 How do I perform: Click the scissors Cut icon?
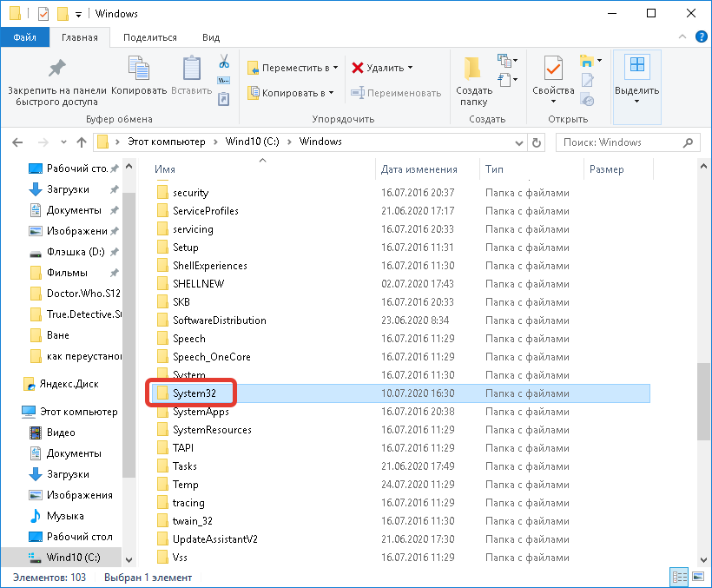224,61
